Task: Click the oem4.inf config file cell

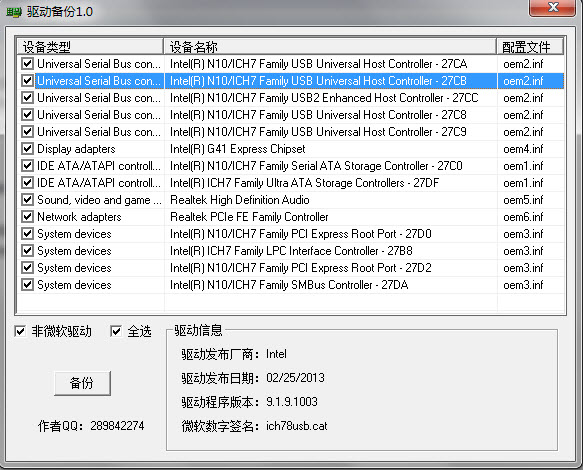Action: (x=523, y=149)
